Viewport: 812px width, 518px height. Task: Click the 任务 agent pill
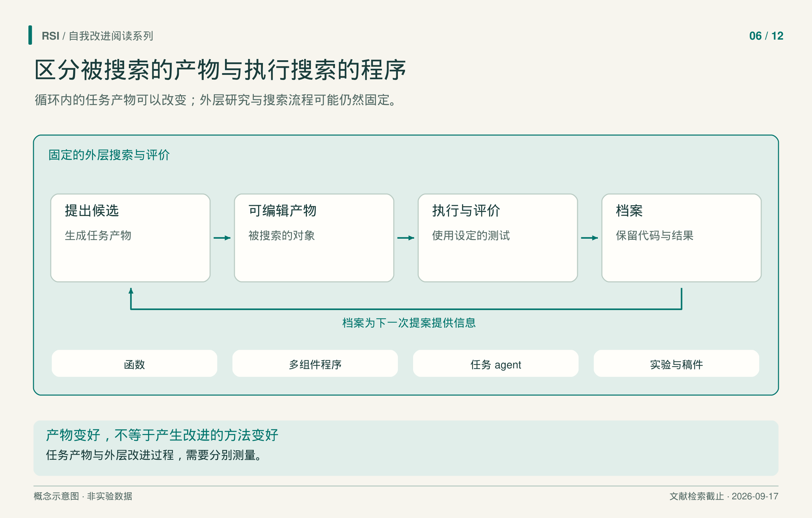(496, 364)
